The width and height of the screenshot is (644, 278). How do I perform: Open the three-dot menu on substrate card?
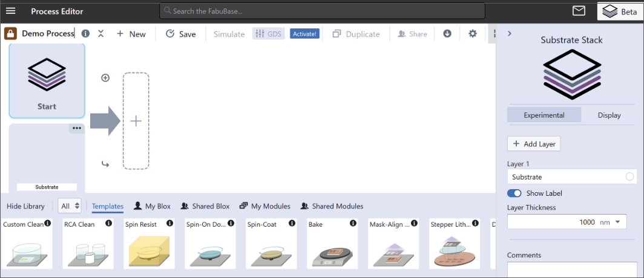(77, 128)
